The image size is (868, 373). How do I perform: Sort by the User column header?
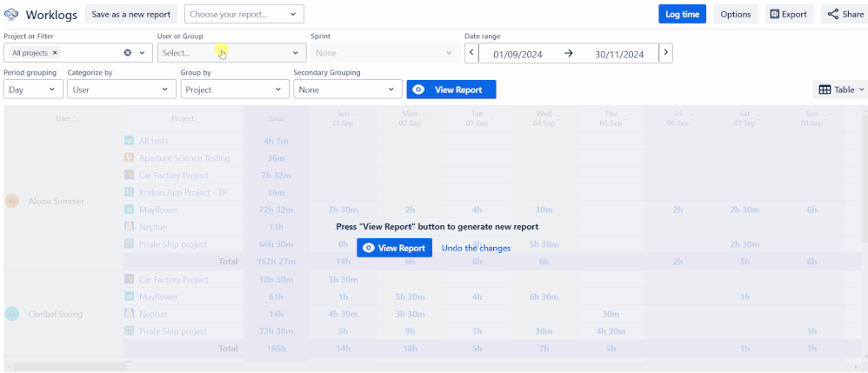tap(65, 118)
